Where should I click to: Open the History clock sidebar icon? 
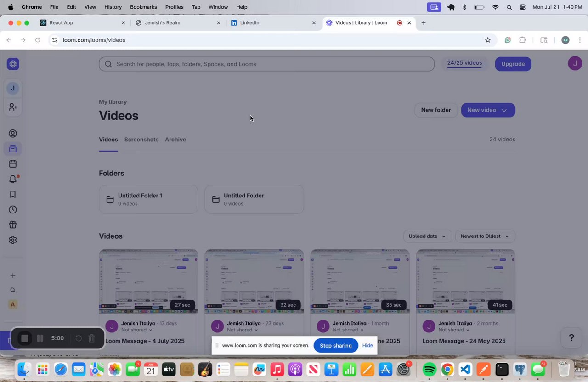click(13, 209)
